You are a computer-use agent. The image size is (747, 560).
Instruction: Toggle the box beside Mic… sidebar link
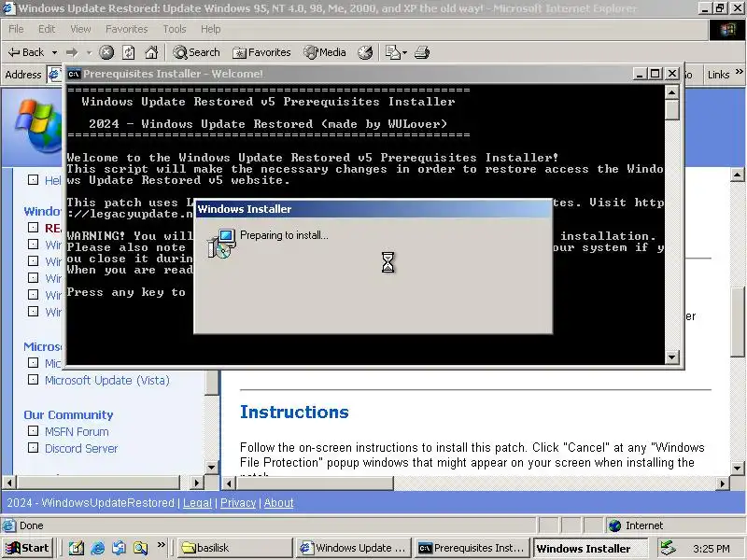pos(33,363)
